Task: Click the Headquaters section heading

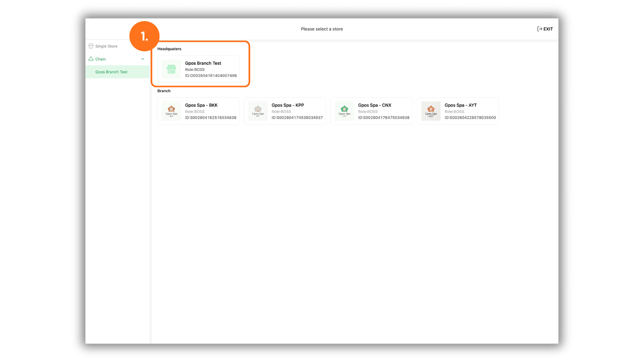Action: [x=169, y=49]
